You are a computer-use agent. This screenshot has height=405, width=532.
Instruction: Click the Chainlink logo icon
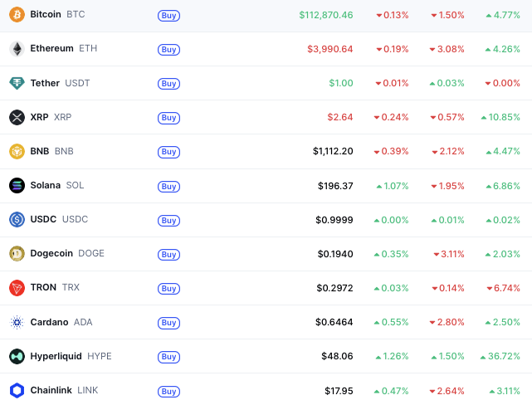tap(17, 390)
